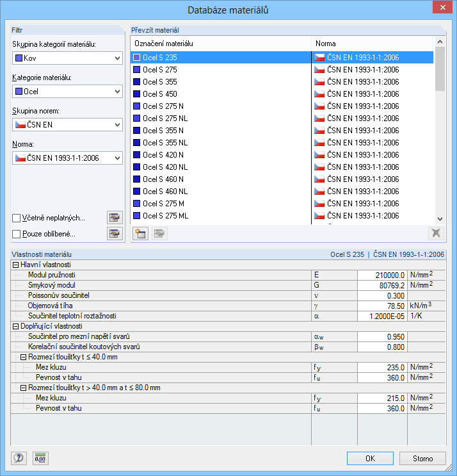Click Mez kluzu value 235.0
Image resolution: width=457 pixels, height=476 pixels.
[x=382, y=368]
